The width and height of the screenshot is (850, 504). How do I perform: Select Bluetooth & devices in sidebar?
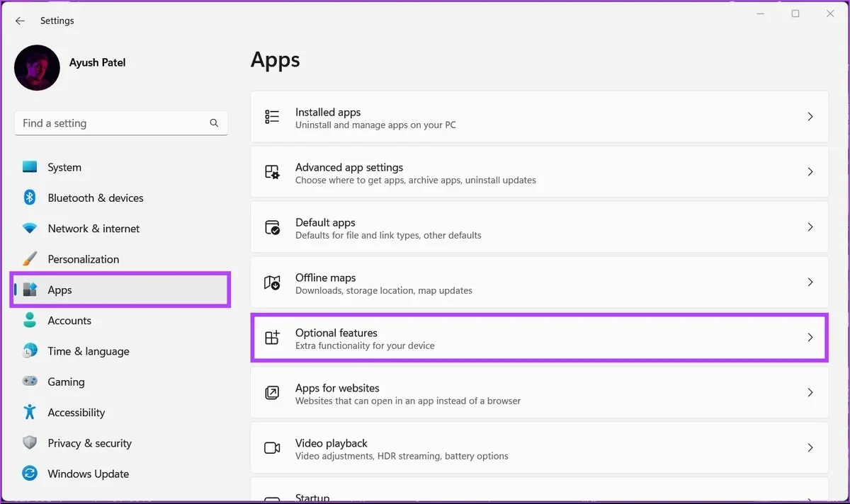[x=95, y=198]
